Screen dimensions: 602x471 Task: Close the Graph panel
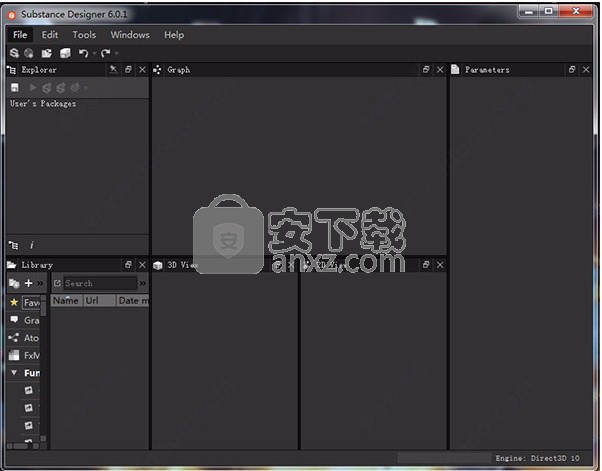440,69
